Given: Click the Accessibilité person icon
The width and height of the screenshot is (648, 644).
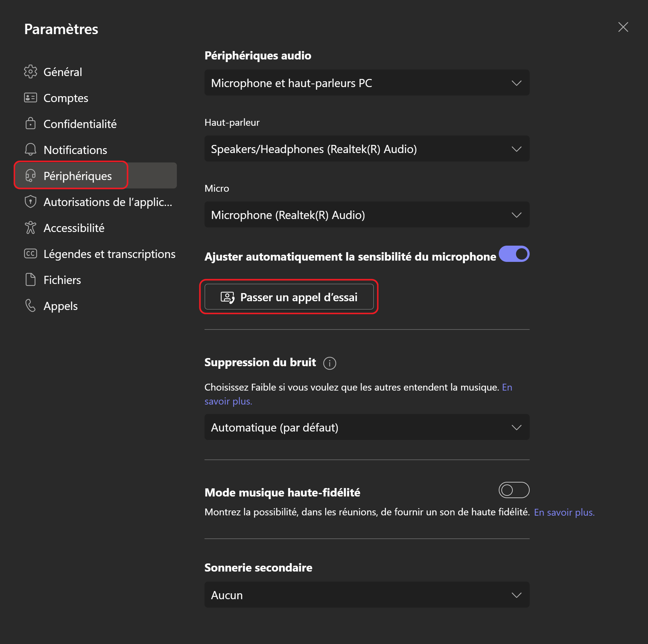Looking at the screenshot, I should (31, 228).
